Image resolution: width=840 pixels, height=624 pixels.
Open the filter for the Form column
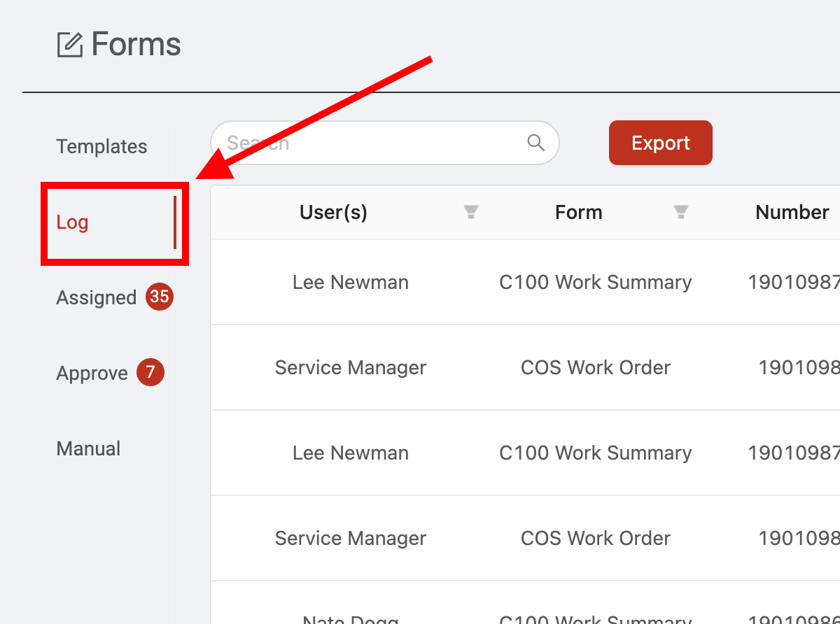tap(680, 213)
